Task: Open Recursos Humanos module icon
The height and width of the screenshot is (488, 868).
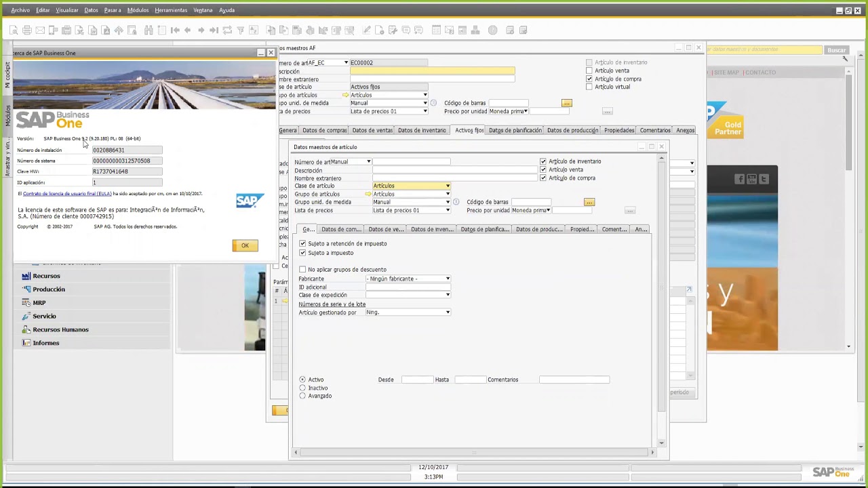Action: click(26, 329)
